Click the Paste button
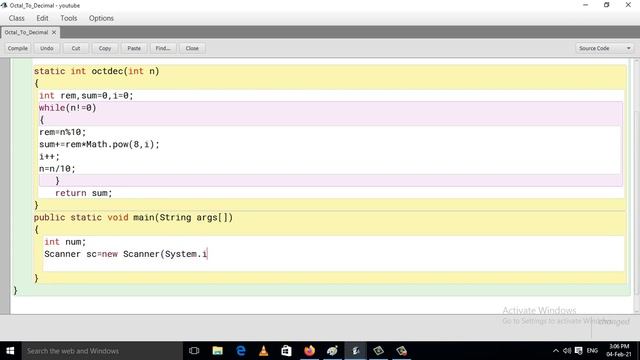Screen dimensions: 640x360 [134, 48]
